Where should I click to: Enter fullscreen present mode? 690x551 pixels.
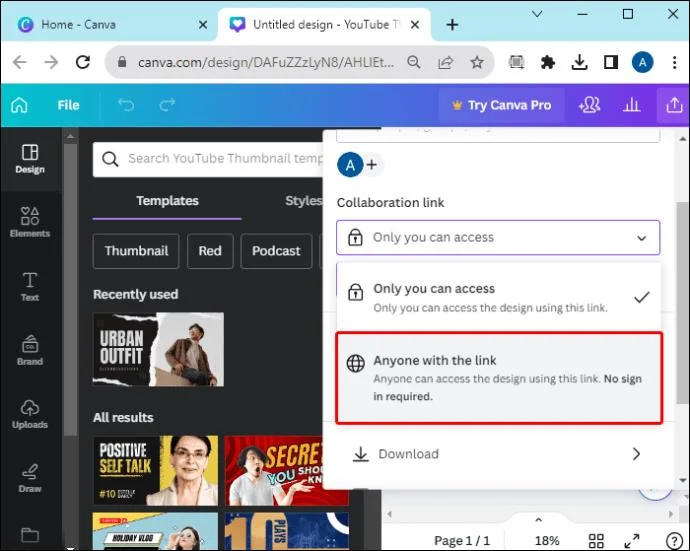tap(632, 540)
